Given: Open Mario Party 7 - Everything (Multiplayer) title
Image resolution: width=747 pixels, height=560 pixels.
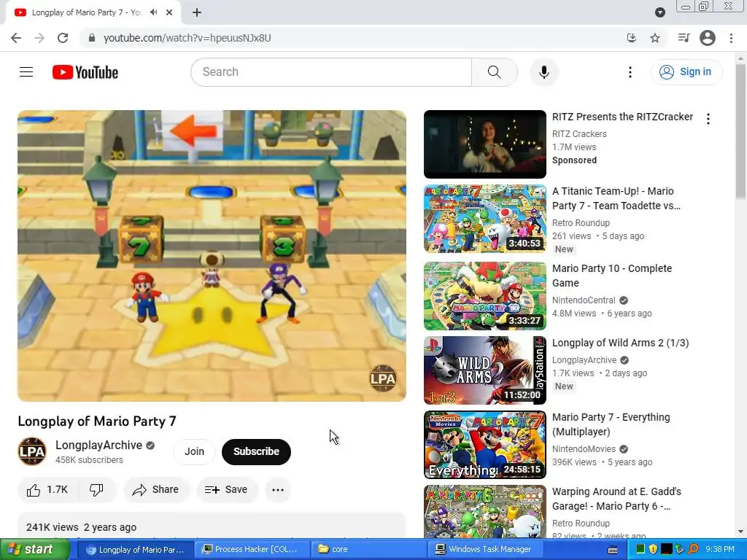Looking at the screenshot, I should (x=611, y=424).
